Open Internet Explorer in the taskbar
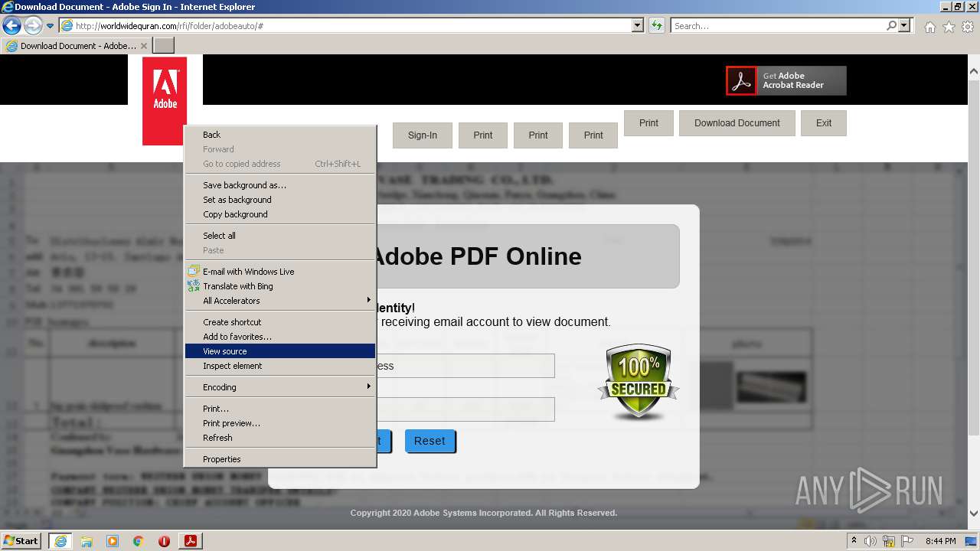 (x=60, y=541)
